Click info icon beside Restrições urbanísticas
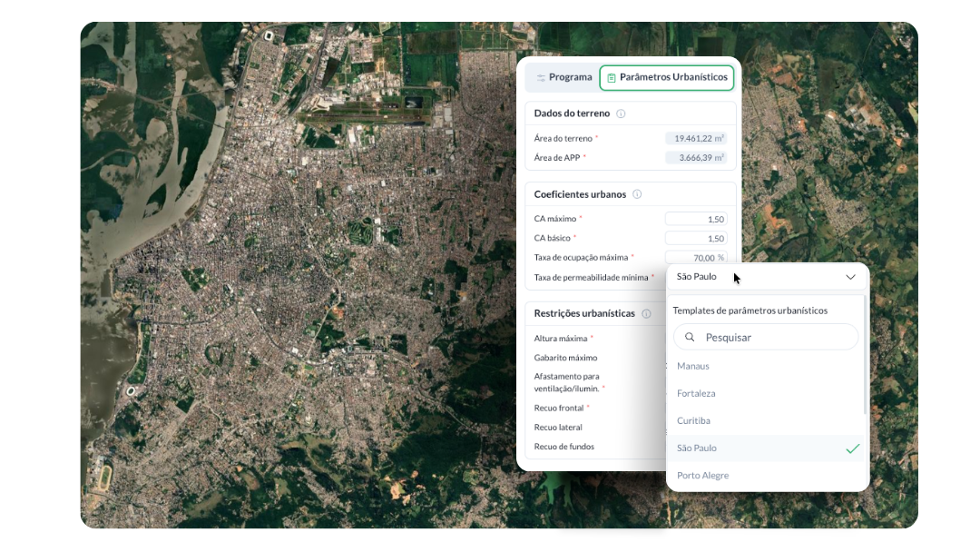 [646, 313]
